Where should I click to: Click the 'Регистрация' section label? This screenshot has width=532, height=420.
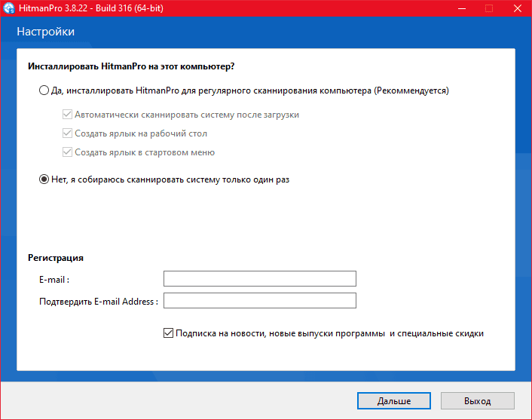[56, 258]
